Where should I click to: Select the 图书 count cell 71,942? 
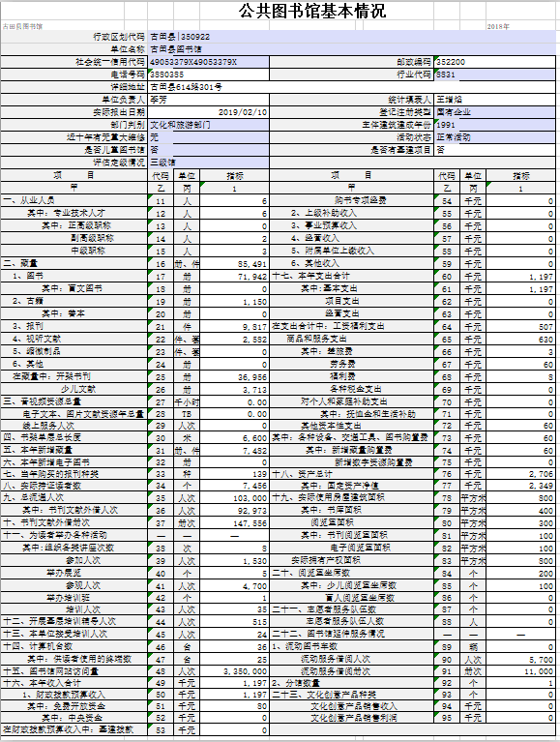(x=235, y=277)
